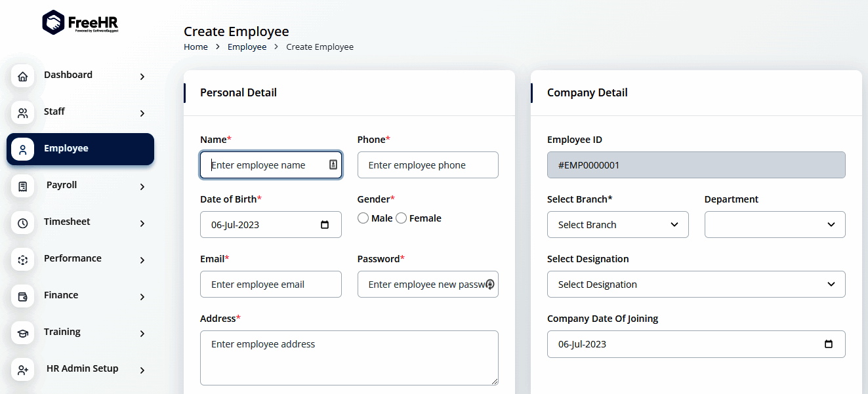Go to the Employee breadcrumb link

click(247, 47)
